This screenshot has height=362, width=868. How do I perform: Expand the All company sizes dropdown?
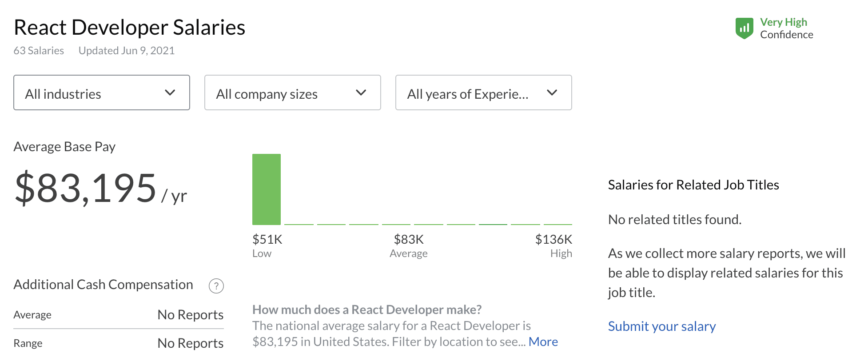(x=292, y=93)
